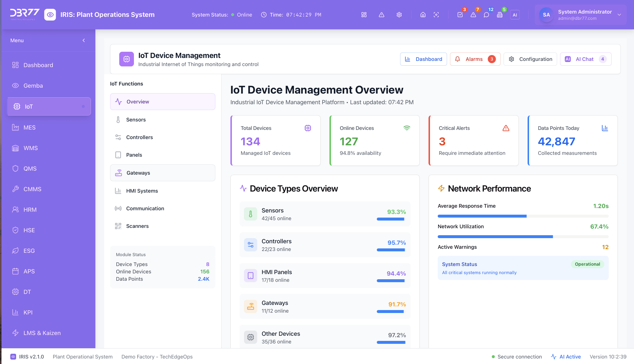Viewport: 634px width, 364px height.
Task: Click the Dashboard button above the overview
Action: (x=423, y=59)
